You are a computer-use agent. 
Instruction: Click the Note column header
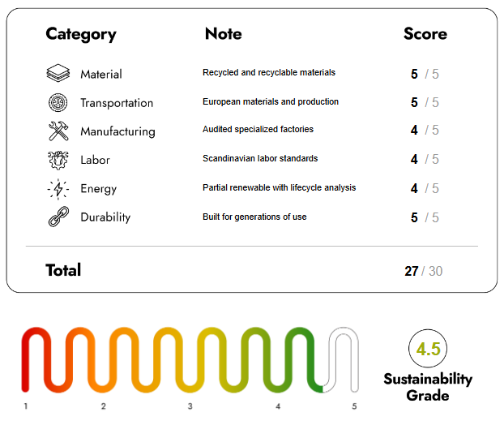click(223, 34)
